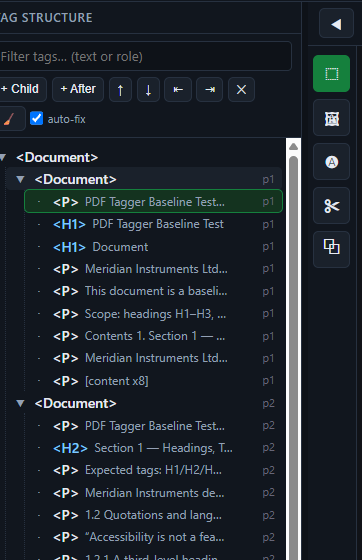Select P tag 'PDF Tagger Baseline Test...' on p1

[x=154, y=202]
